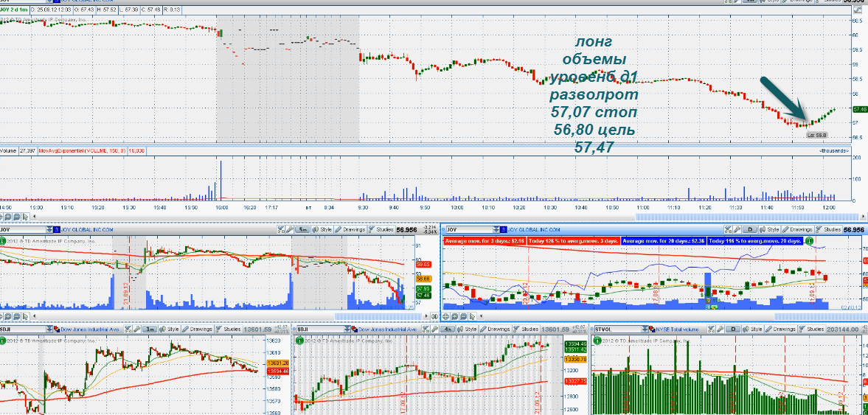Image resolution: width=868 pixels, height=415 pixels.
Task: Click the 'JOY 2 d 1m' label in top chart
Action: click(x=14, y=10)
